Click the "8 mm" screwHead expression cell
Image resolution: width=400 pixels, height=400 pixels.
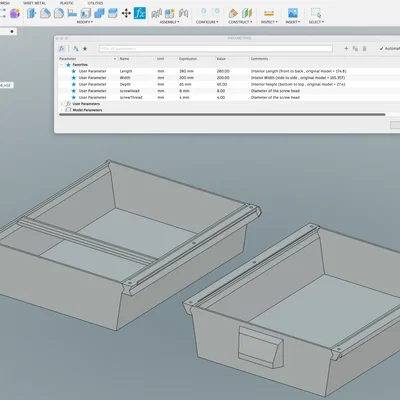[184, 91]
